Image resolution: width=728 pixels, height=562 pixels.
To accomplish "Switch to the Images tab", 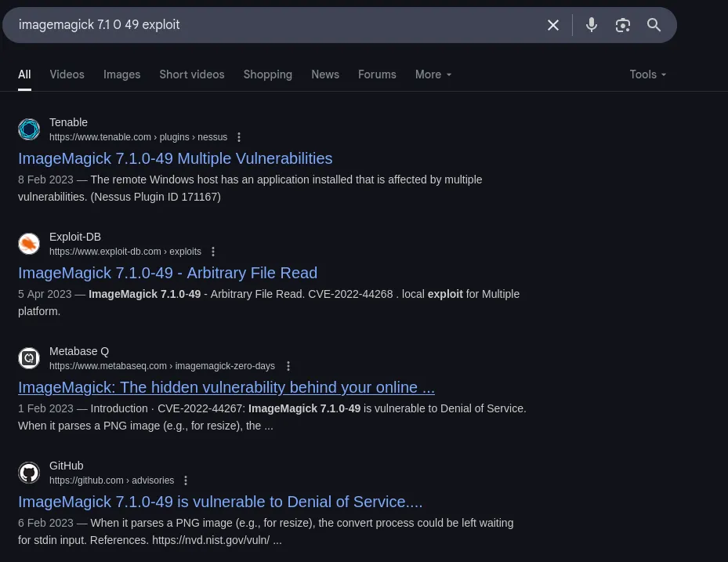I will [x=121, y=74].
